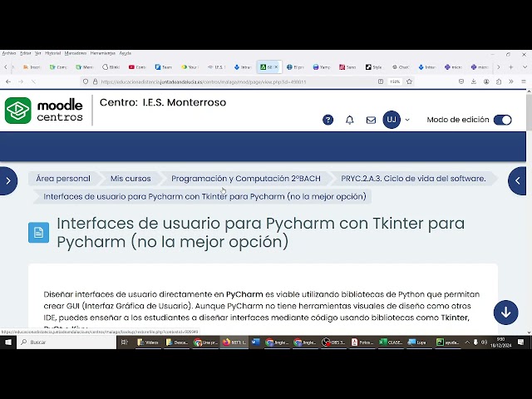Switch to the Team browser tab
The image size is (532, 399).
(163, 67)
